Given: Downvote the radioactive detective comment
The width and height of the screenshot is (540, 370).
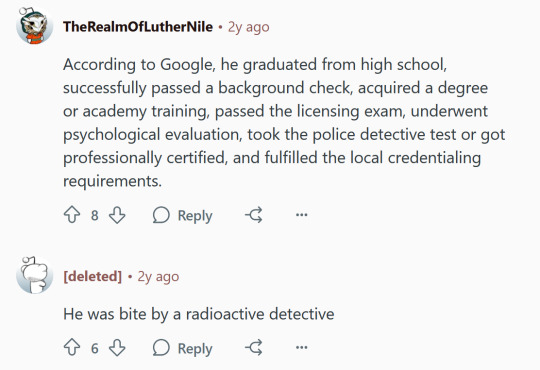Looking at the screenshot, I should pos(117,348).
